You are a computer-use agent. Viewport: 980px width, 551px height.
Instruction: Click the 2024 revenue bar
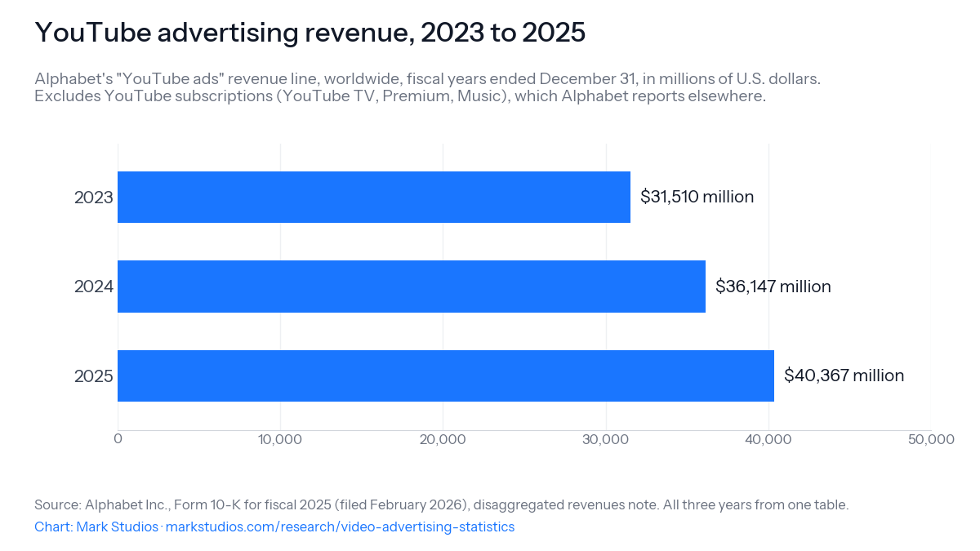click(x=412, y=287)
